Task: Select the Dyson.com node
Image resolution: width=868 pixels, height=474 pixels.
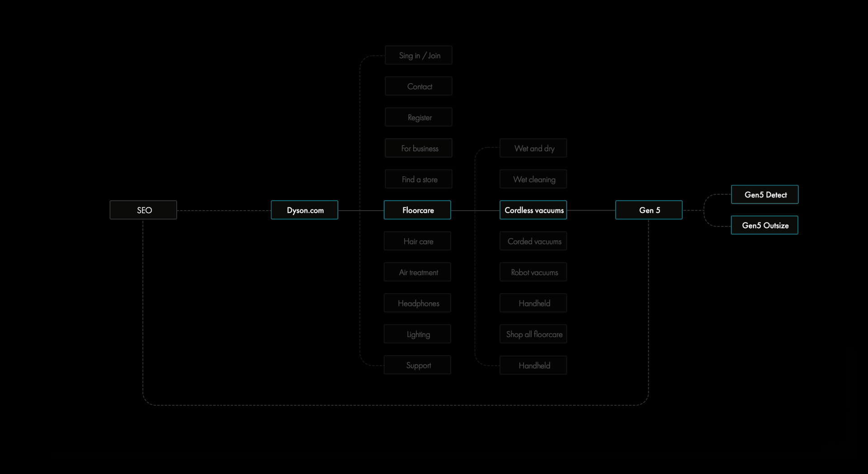Action: pos(305,210)
